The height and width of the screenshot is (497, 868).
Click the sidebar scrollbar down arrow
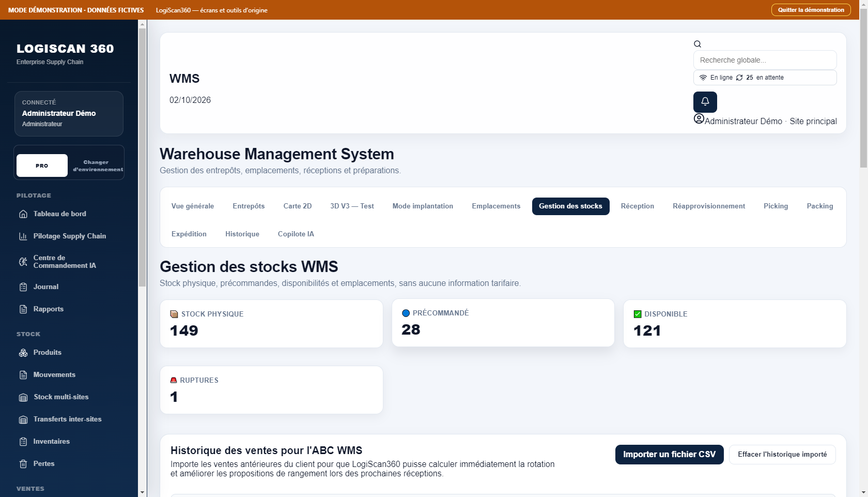coord(143,492)
